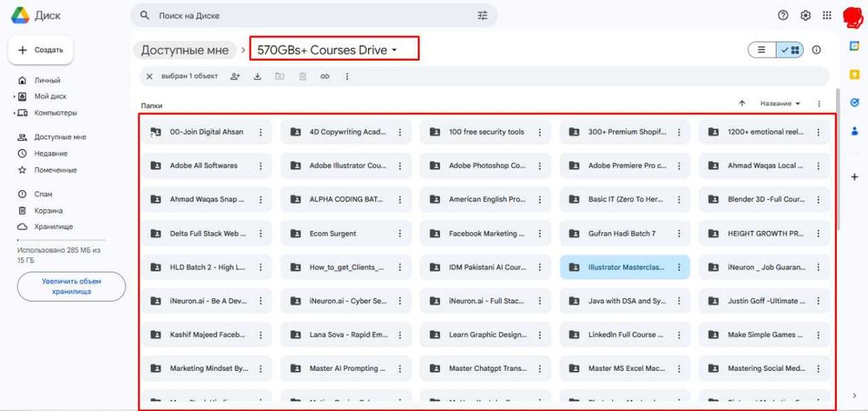Viewport: 868px width, 411px height.
Task: Open more options for 100 free security tools
Action: pyautogui.click(x=540, y=132)
